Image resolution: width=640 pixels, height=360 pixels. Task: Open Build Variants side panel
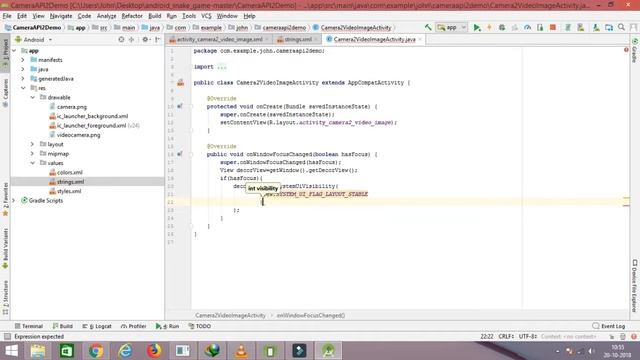point(5,248)
